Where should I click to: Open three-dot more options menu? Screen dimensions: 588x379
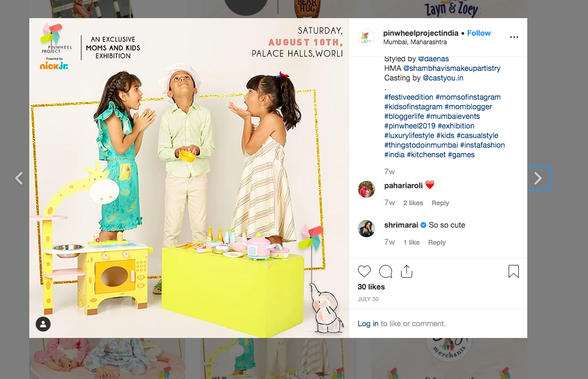click(514, 37)
